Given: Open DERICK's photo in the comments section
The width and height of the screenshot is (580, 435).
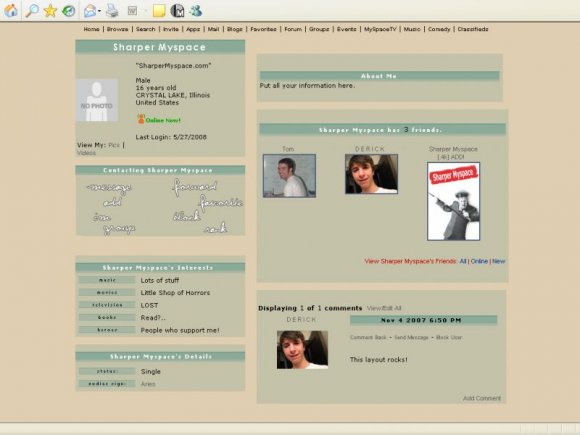Looking at the screenshot, I should tap(302, 350).
